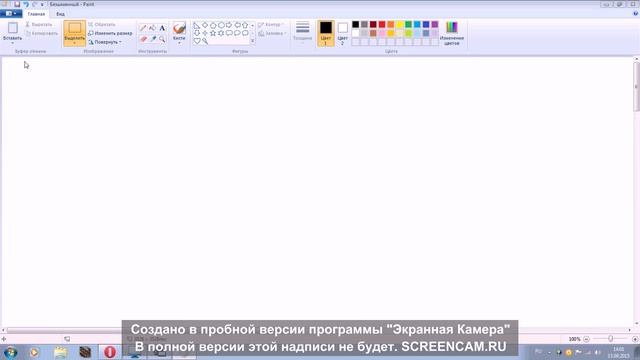Pick the yellow palette swatch
Screen dimensions: 640x360
point(400,24)
